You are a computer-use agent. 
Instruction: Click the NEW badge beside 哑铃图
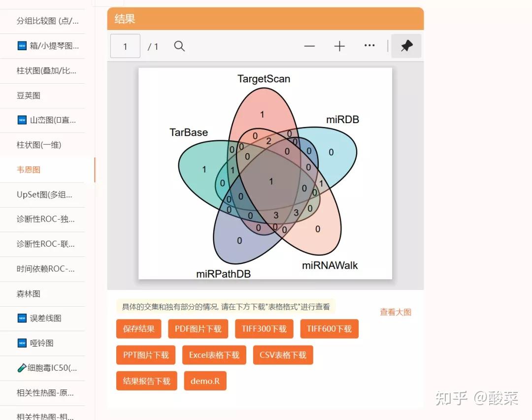[x=22, y=343]
